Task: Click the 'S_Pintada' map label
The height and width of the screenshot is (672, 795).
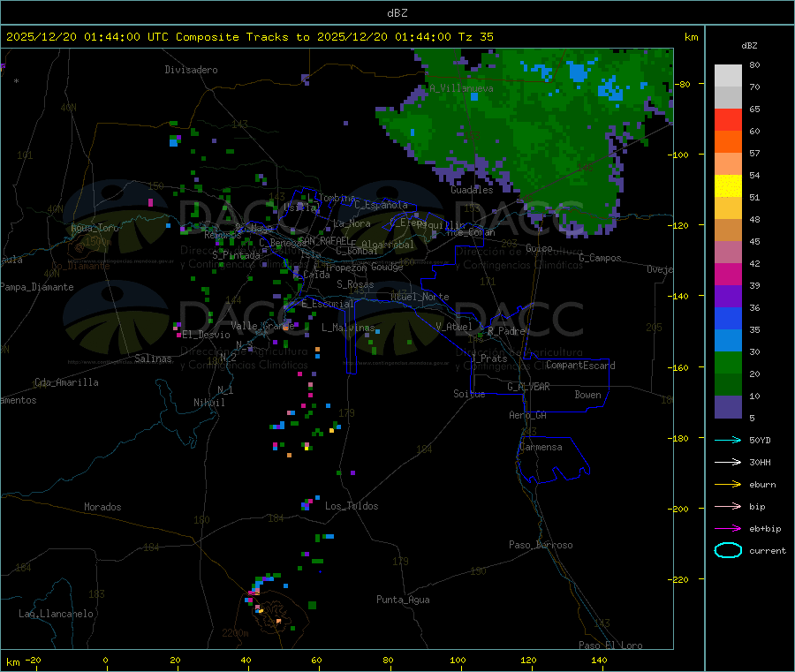Action: point(236,255)
